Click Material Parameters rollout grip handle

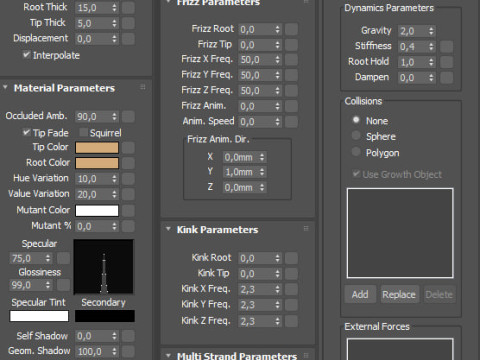pos(143,87)
